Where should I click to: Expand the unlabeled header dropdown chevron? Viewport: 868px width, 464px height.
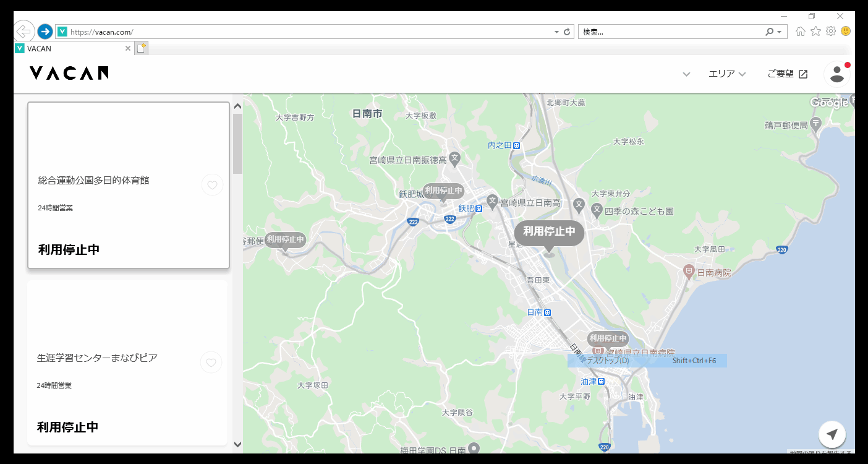point(686,74)
